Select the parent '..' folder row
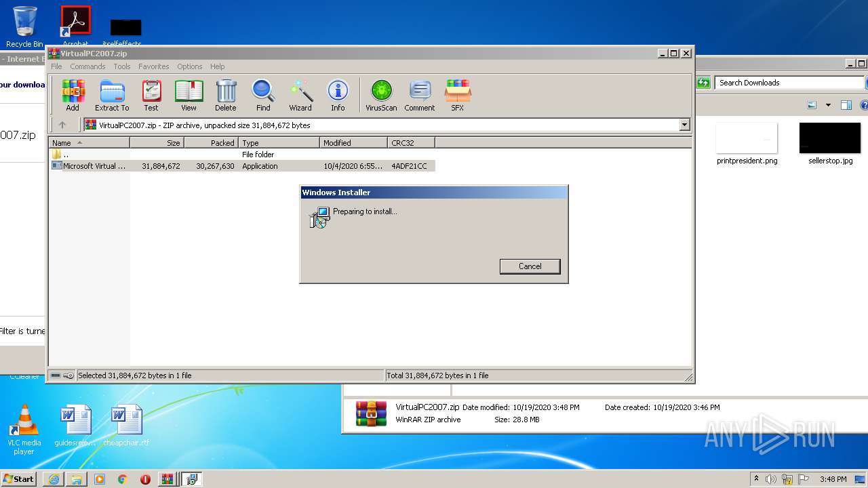Image resolution: width=868 pixels, height=488 pixels. click(x=243, y=155)
